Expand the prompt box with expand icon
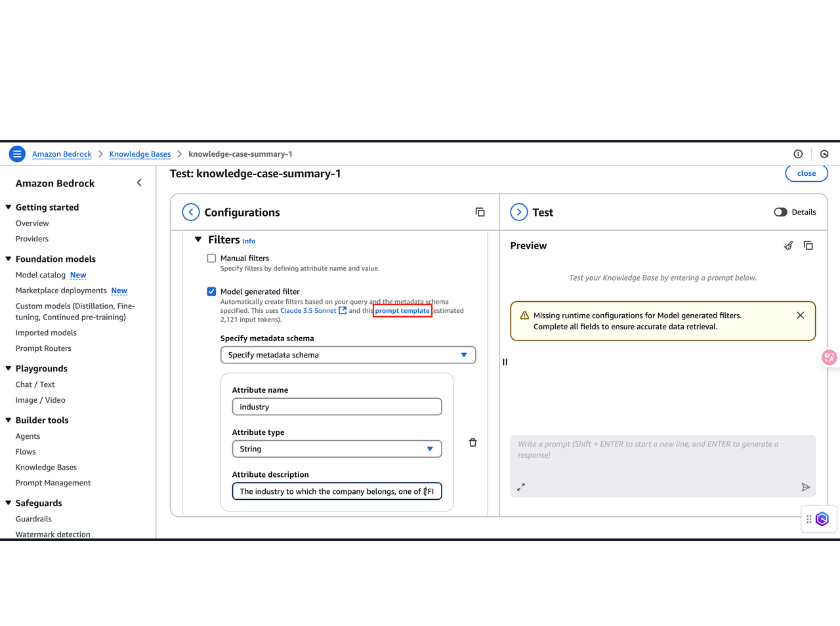 (521, 487)
